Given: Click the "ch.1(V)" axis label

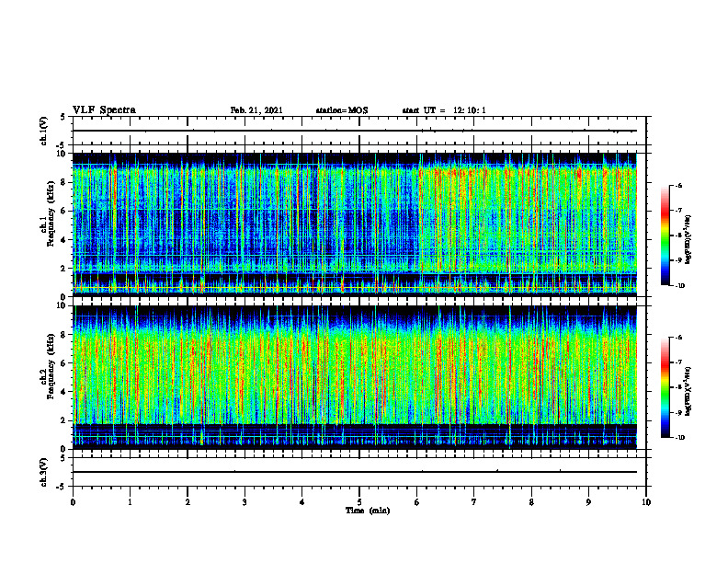Looking at the screenshot, I should 43,131.
